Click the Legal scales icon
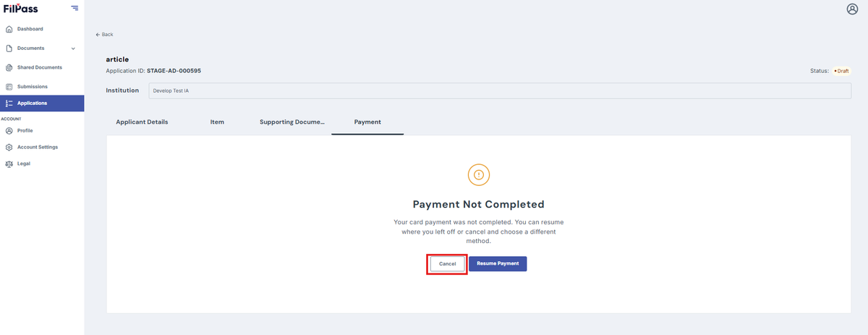 [9, 164]
